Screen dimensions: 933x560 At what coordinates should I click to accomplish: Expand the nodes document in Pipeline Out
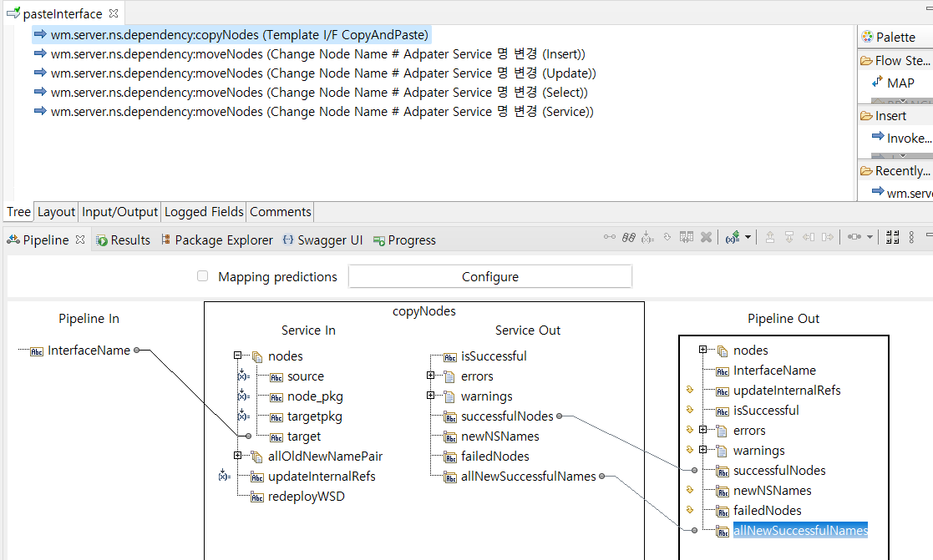point(702,351)
